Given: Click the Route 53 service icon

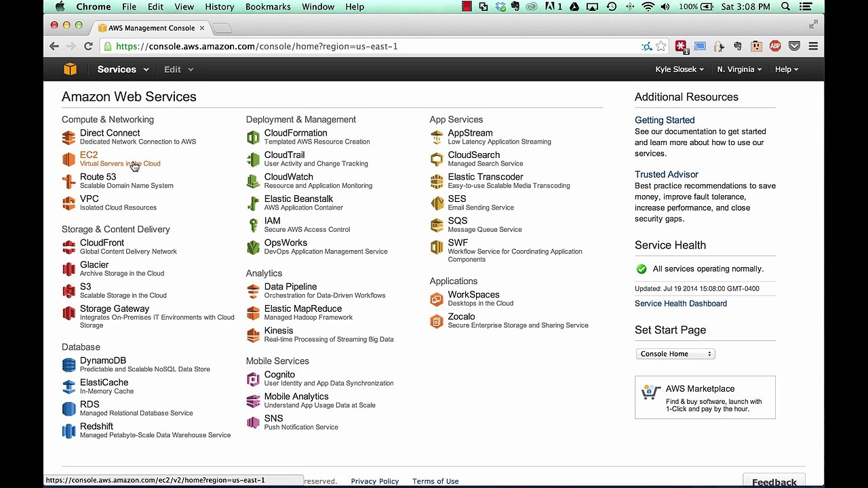Looking at the screenshot, I should click(x=68, y=181).
